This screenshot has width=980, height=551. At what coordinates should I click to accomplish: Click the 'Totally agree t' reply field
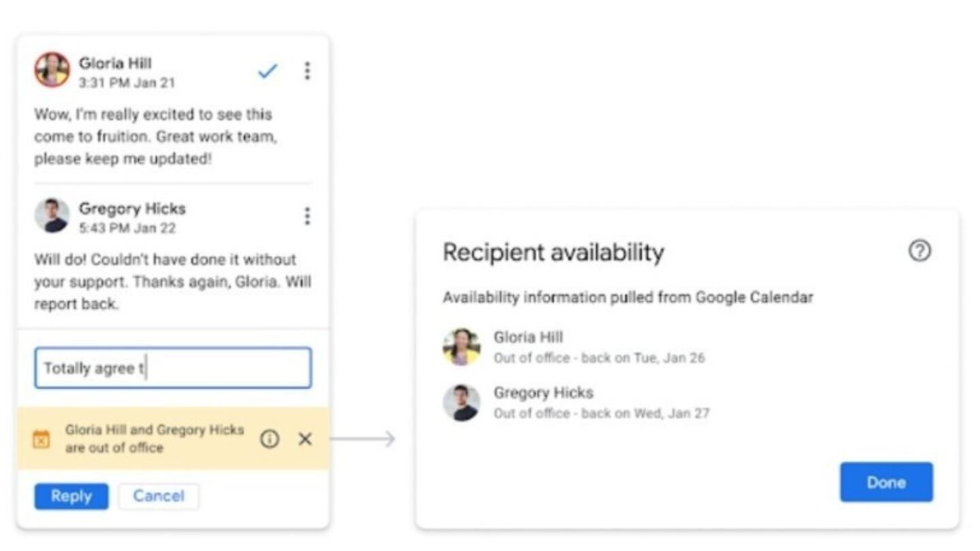click(x=173, y=368)
